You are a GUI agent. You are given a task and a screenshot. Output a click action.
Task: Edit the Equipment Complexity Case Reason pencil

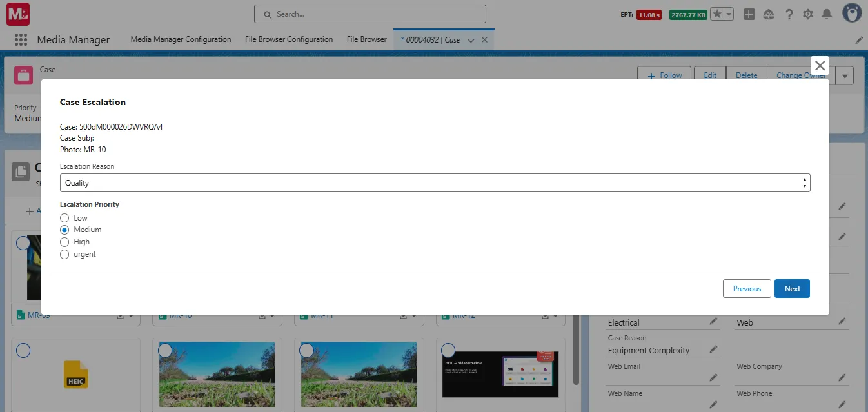[713, 349]
